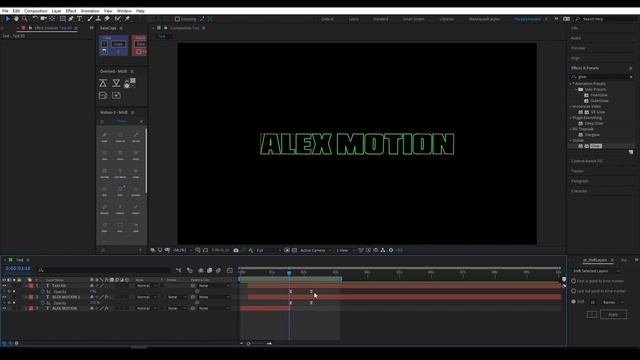Click the Composition Mini-Flowchart icon in timeline
640x360 pixels.
pyautogui.click(x=179, y=270)
